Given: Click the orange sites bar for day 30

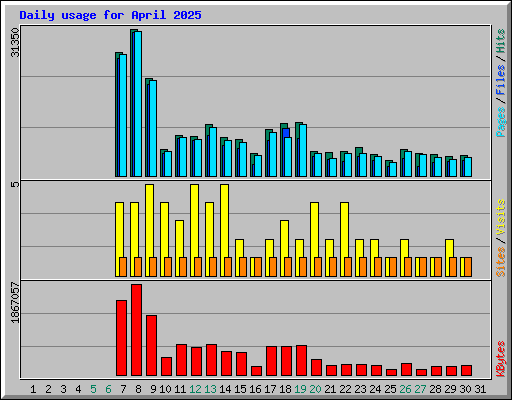Looking at the screenshot, I should coord(468,267).
